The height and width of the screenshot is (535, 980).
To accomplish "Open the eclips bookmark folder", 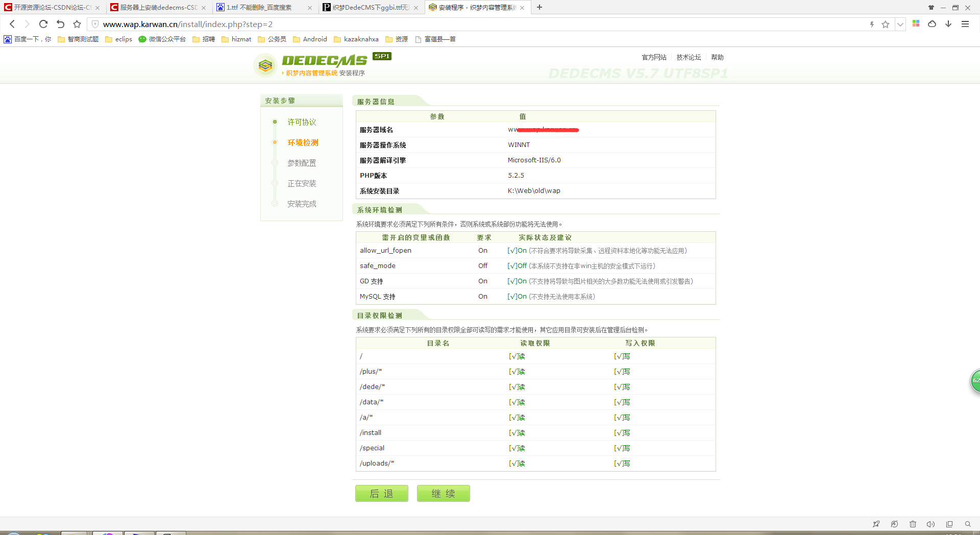I will coord(118,39).
